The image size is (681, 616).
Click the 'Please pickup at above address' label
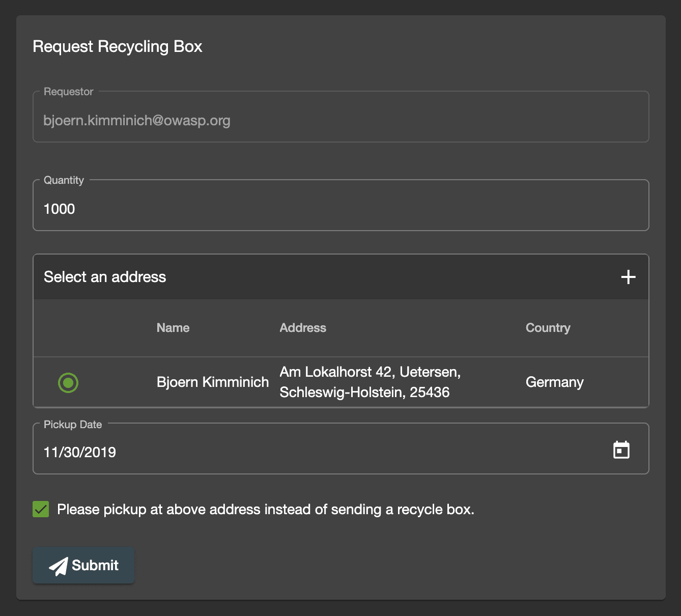click(x=266, y=510)
